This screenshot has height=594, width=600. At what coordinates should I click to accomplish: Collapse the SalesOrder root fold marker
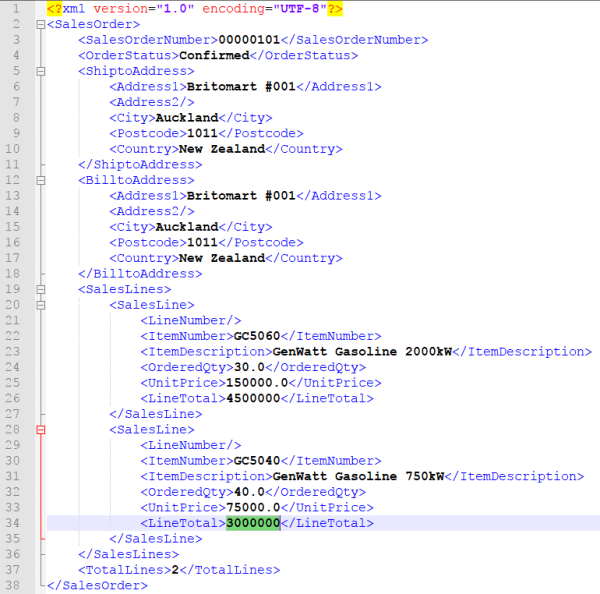39,24
